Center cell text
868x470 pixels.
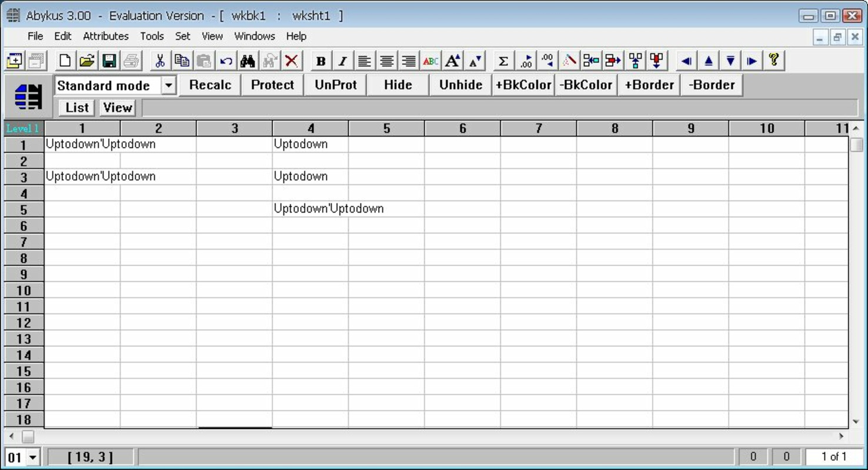386,61
